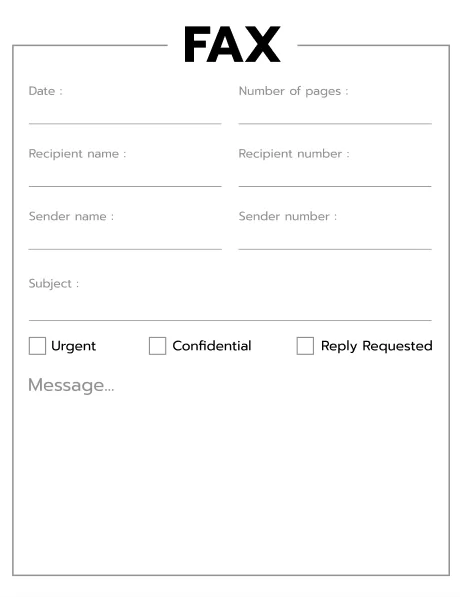Click the Sender number label
The image size is (460, 599).
pos(288,216)
